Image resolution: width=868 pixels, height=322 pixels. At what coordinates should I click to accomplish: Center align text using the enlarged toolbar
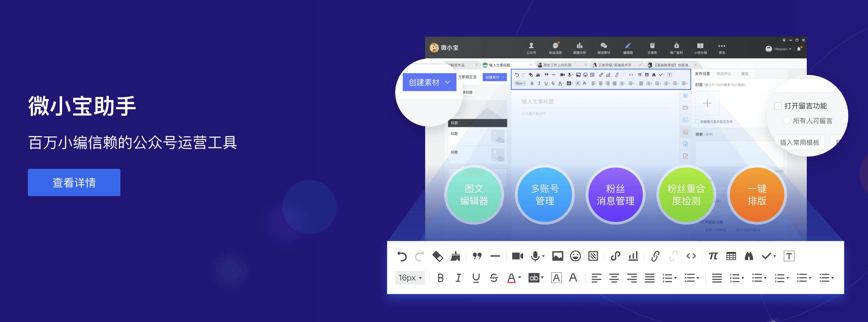(614, 278)
